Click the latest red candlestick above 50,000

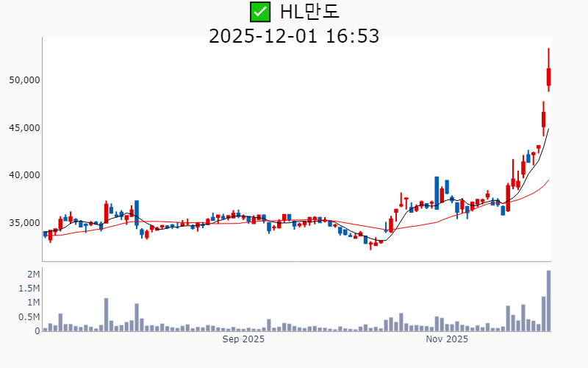pyautogui.click(x=548, y=77)
